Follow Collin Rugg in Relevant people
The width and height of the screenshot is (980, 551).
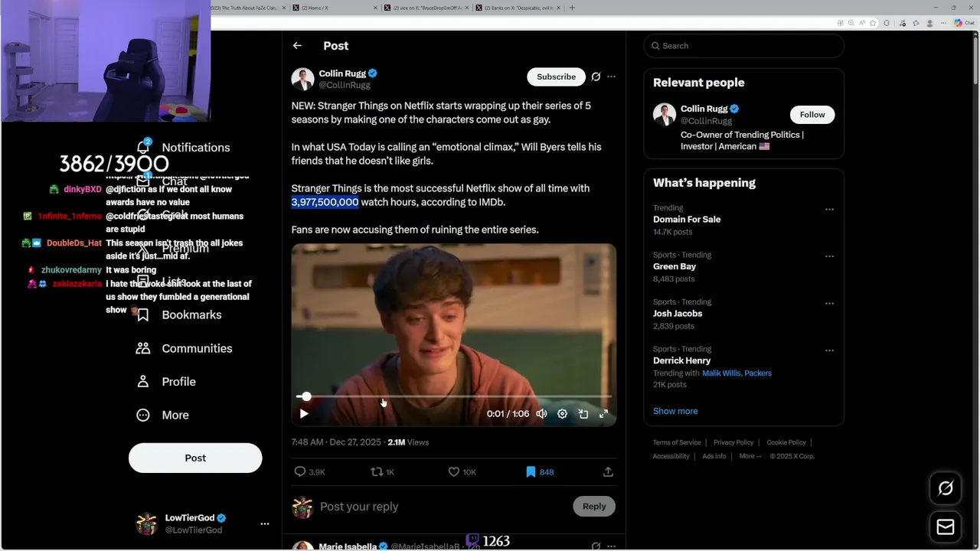pos(812,115)
